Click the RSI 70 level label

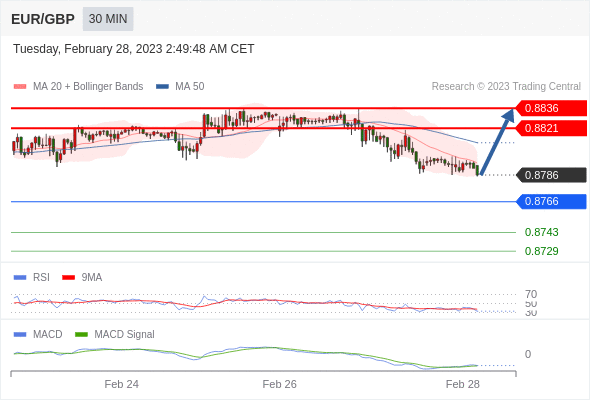531,294
